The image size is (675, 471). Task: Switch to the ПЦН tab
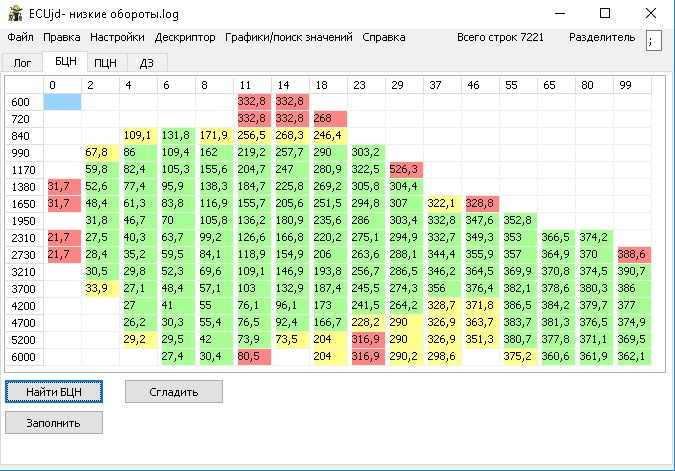click(x=105, y=63)
